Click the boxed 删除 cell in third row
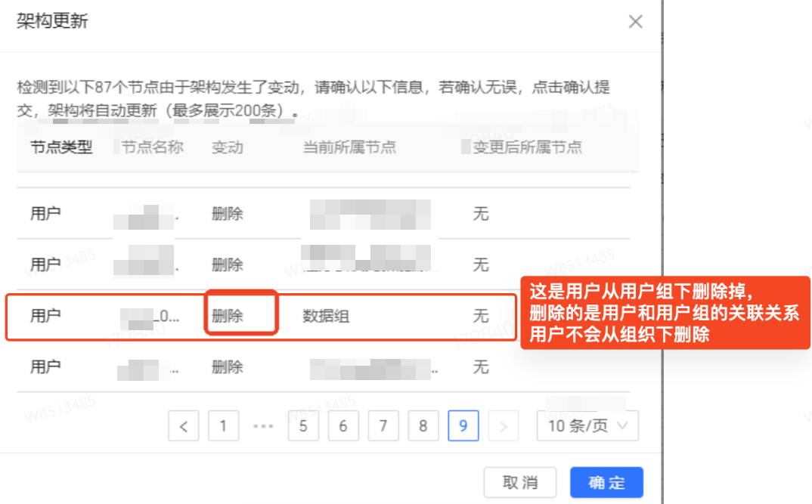812x504 pixels. coord(228,317)
